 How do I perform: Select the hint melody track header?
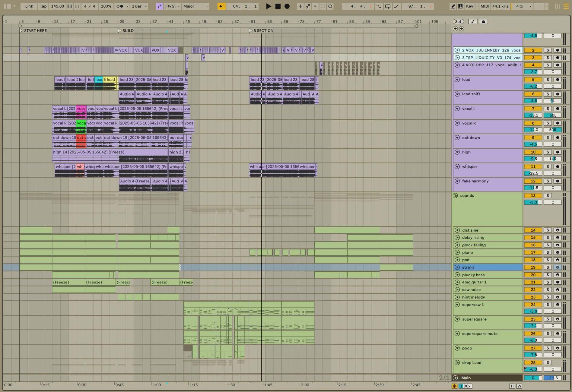[488, 297]
